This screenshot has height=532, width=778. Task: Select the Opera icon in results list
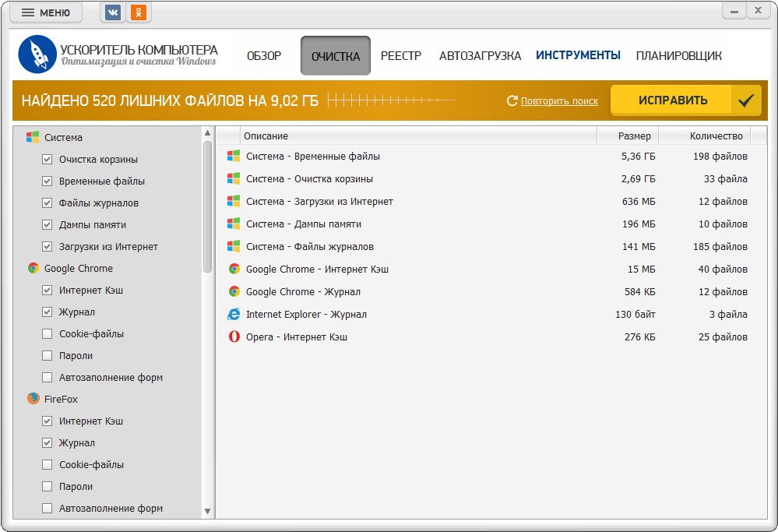[234, 337]
